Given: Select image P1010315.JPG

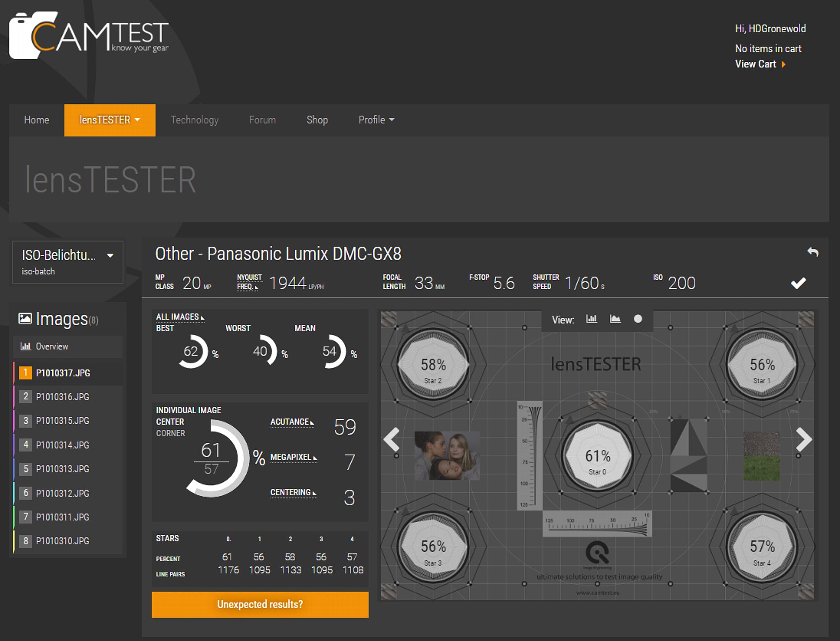Looking at the screenshot, I should [68, 420].
